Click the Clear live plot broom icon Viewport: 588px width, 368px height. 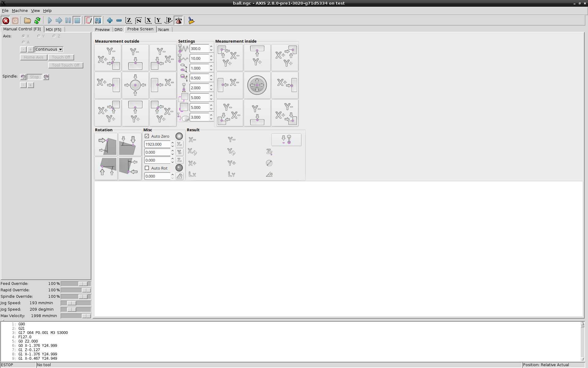click(191, 21)
